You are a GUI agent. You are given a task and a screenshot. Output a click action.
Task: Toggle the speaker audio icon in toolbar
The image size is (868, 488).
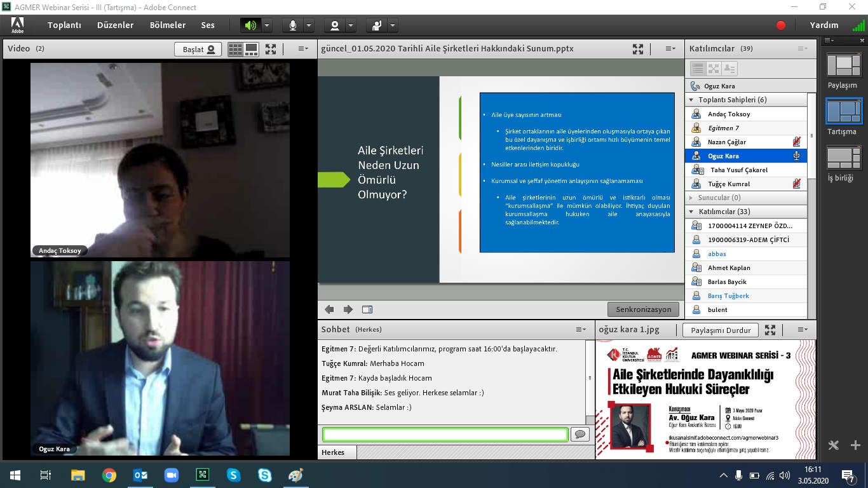[x=250, y=25]
